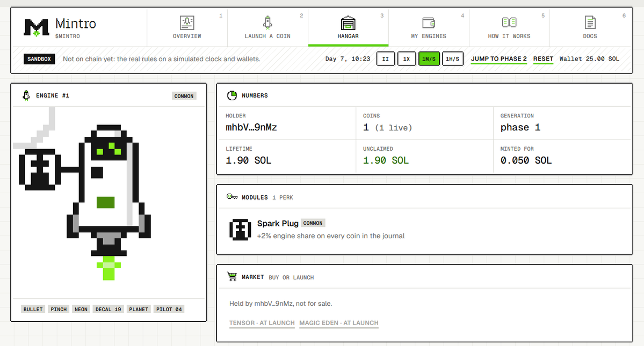Screen dimensions: 644x346
Task: Click the rocket icon beside Engine #1
Action: tap(26, 95)
